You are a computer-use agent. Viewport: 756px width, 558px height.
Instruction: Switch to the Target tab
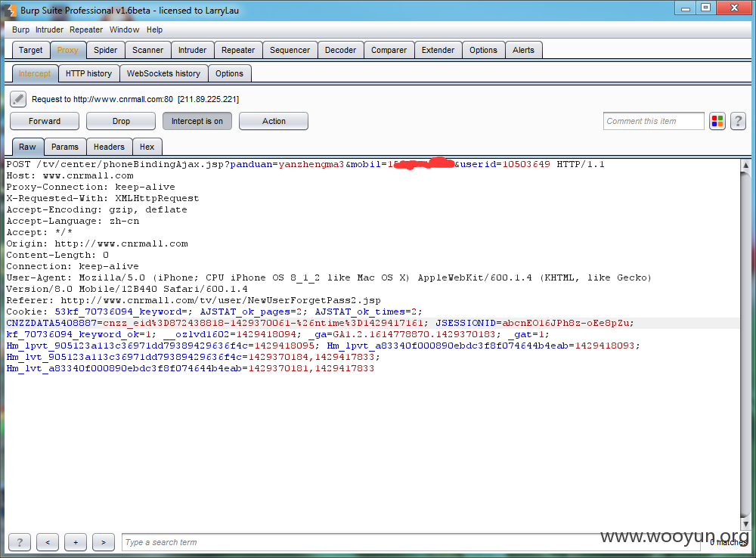coord(31,50)
